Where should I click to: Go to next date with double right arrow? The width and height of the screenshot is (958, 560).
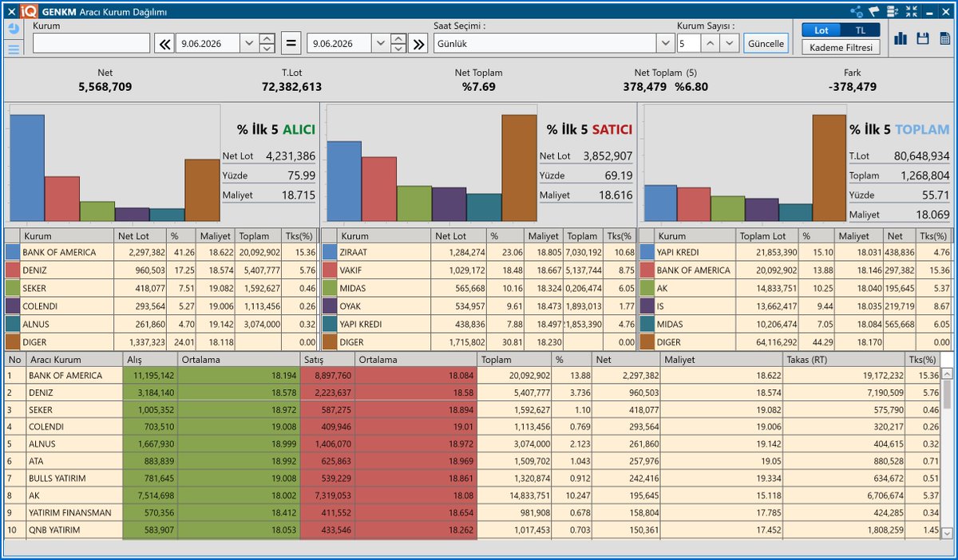point(418,44)
